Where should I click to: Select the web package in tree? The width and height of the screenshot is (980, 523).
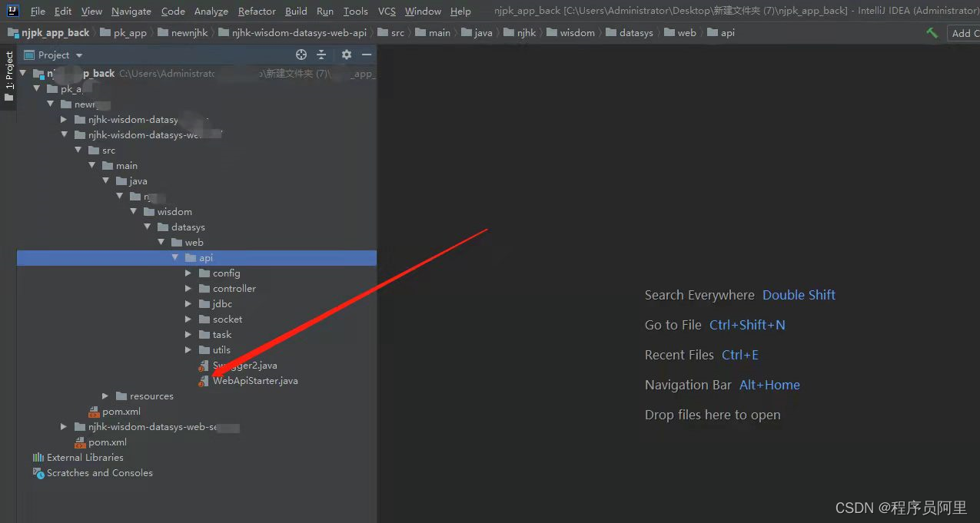194,243
